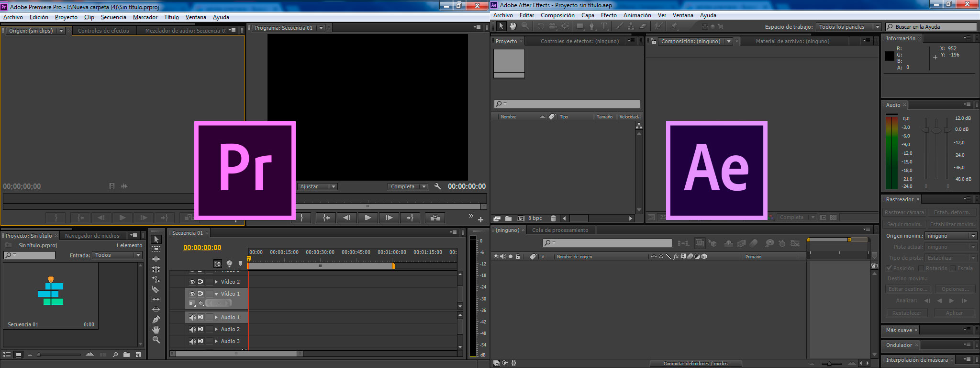Mute the Audio 3 track speaker

coord(192,341)
